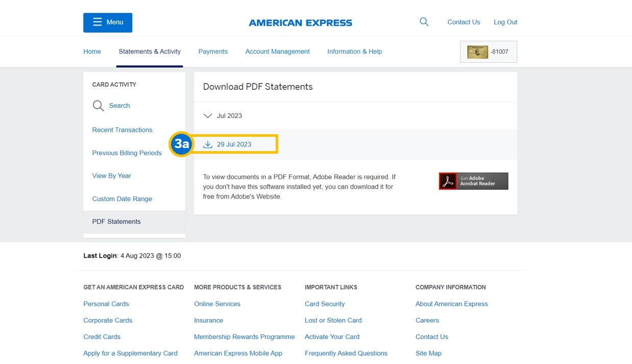Select the card ending in 81007
The width and height of the screenshot is (632, 364).
click(x=488, y=52)
